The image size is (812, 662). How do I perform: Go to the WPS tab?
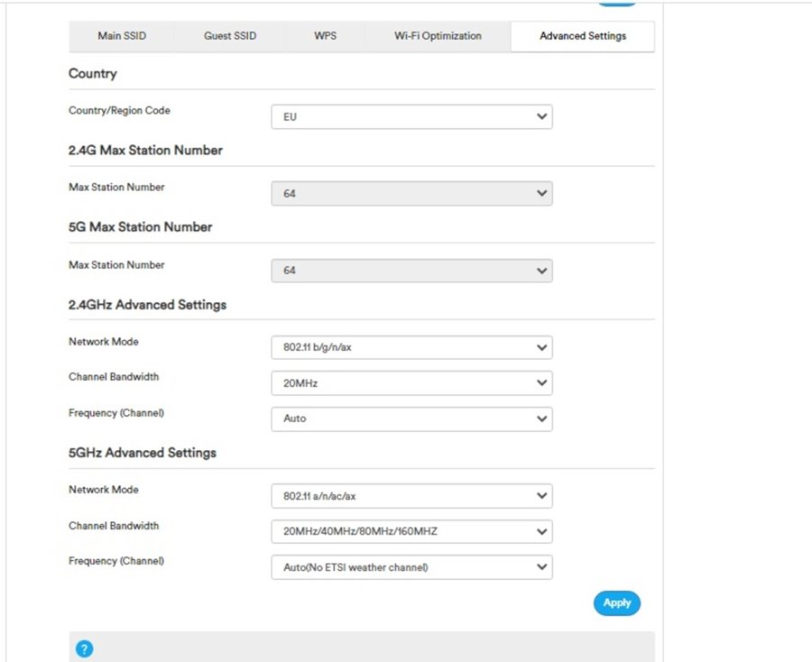(x=325, y=36)
